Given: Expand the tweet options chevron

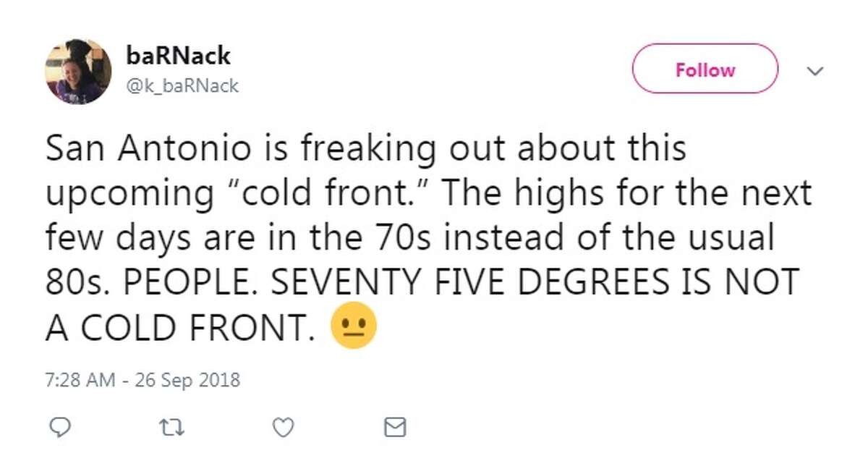Looking at the screenshot, I should click(815, 71).
